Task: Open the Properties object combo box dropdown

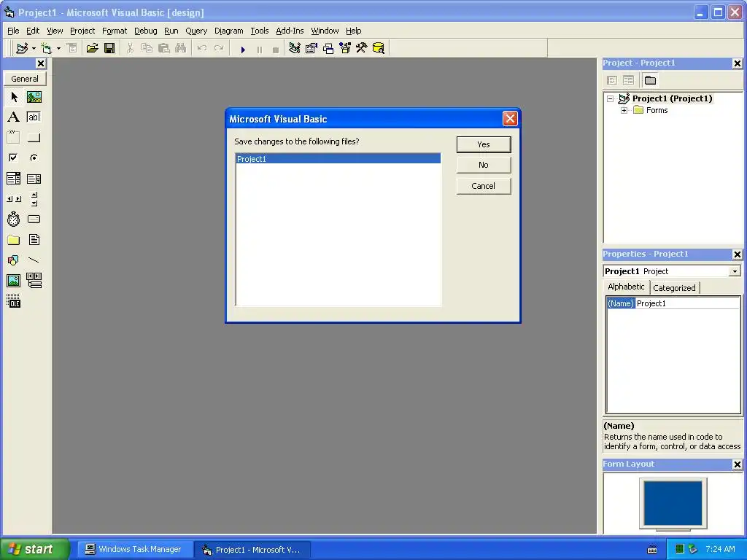Action: [x=735, y=271]
